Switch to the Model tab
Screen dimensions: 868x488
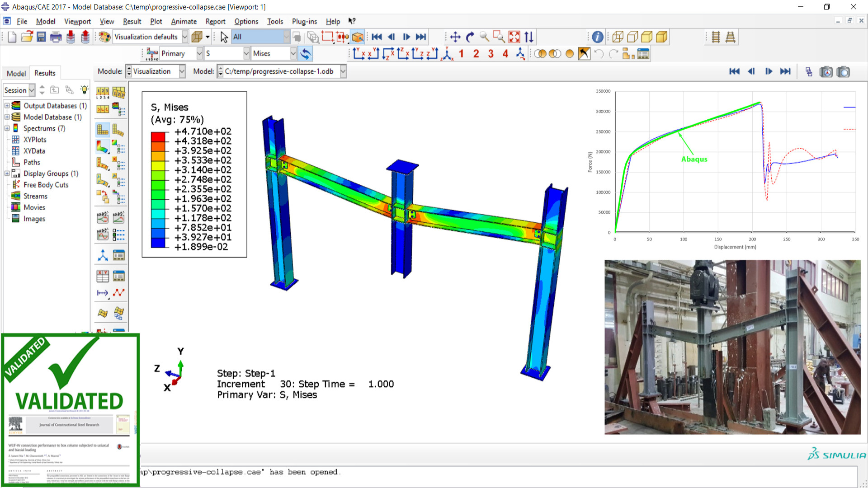(x=16, y=73)
